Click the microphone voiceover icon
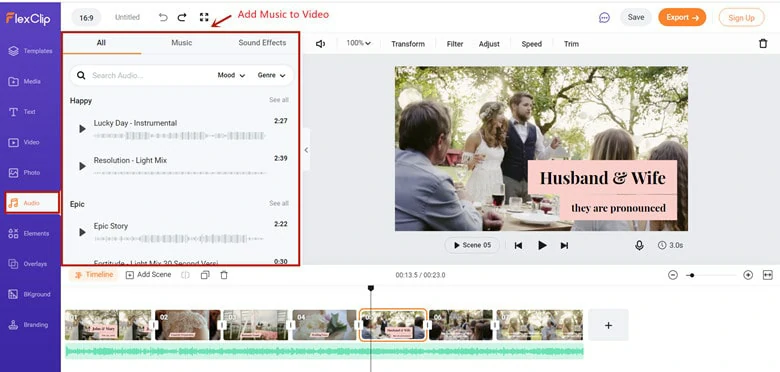780x372 pixels. (639, 245)
